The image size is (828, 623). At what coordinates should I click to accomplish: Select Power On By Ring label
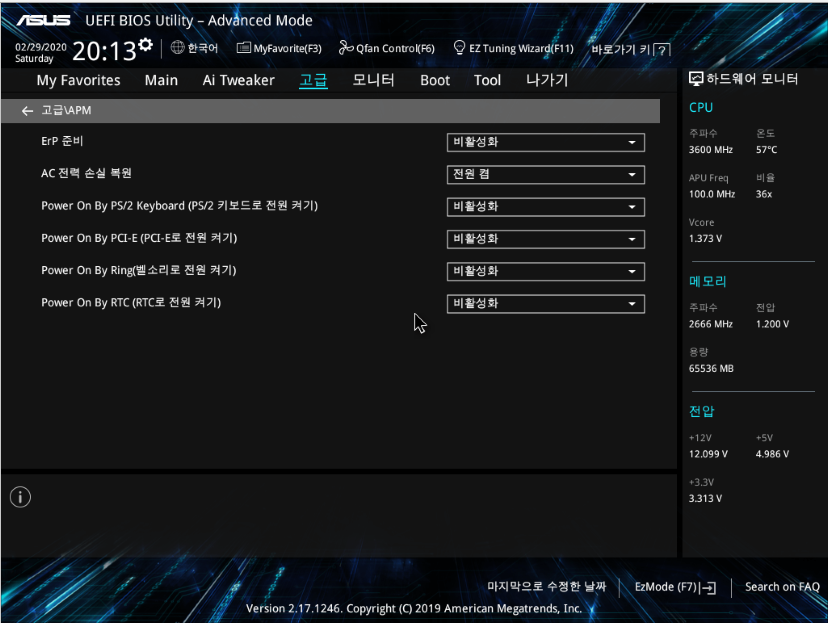138,270
